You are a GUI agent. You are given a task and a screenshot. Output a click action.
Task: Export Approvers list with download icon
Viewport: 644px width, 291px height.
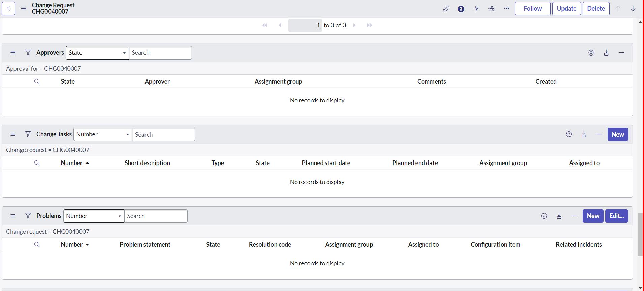[606, 53]
